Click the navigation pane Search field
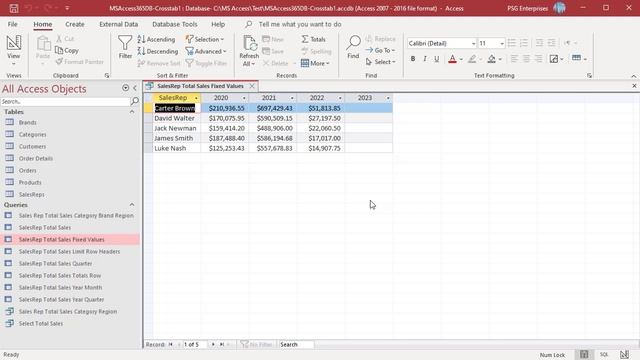The height and width of the screenshot is (360, 640). click(65, 102)
